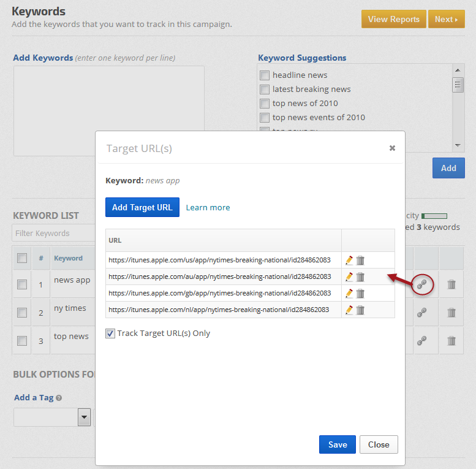Delete the iTunes /us/ target URL
The image size is (476, 469).
point(360,260)
